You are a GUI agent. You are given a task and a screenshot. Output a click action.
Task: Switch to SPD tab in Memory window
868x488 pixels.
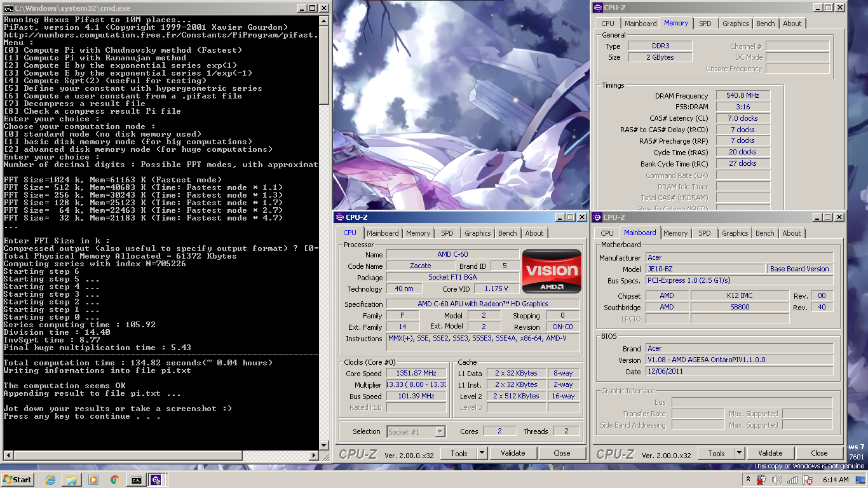(705, 24)
